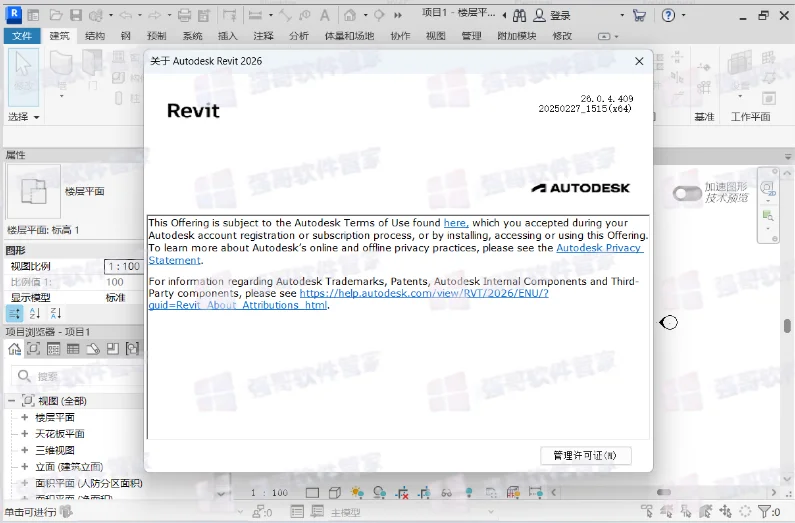
Task: Click the 楼层平面 type thumbnail in properties
Action: [33, 191]
